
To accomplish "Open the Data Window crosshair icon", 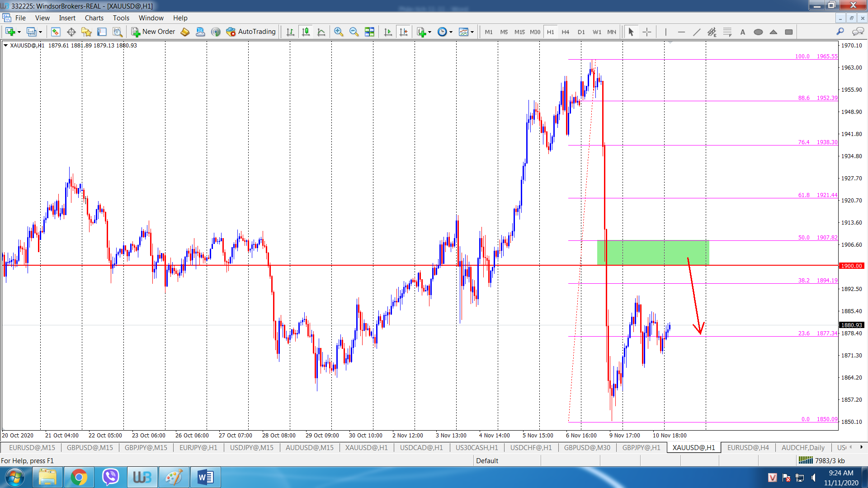I will pos(71,32).
